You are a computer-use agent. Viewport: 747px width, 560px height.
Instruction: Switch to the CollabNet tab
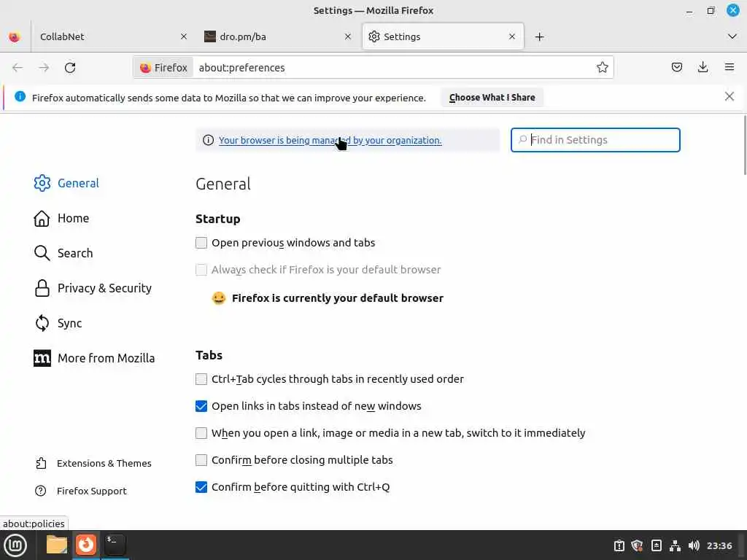(x=112, y=36)
